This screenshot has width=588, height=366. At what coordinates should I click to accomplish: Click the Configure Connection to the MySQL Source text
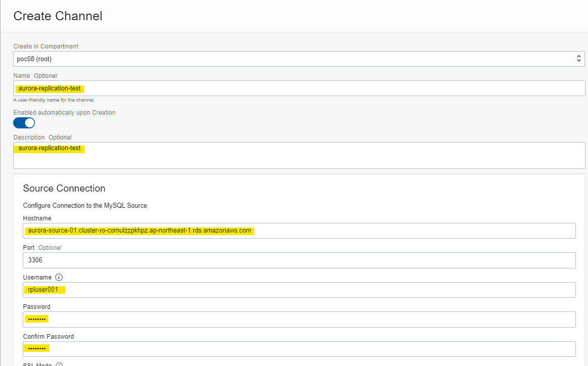click(85, 206)
